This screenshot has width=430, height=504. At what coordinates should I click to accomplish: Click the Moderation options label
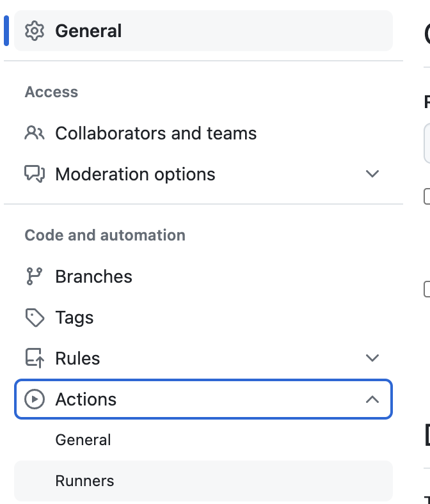click(x=135, y=174)
